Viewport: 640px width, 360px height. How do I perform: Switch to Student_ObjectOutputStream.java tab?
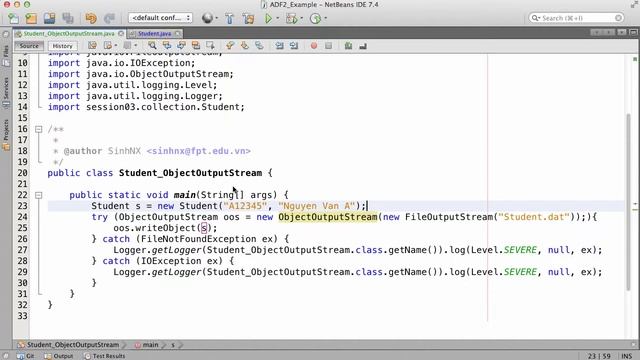point(69,33)
